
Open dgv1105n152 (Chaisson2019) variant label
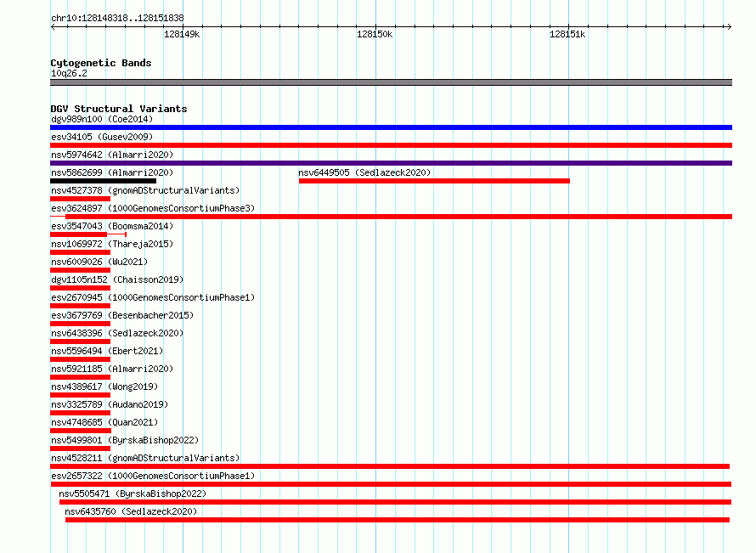[117, 279]
